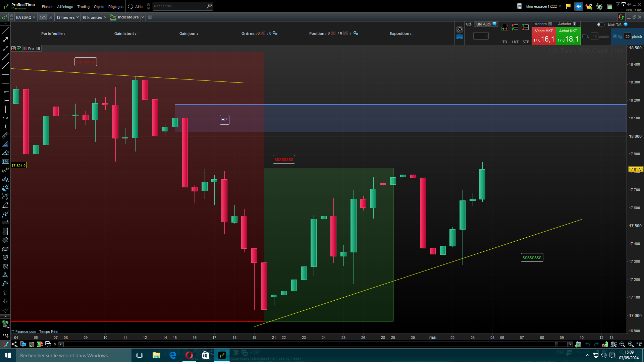Enable the L limit checkbox
Image resolution: width=644 pixels, height=362 pixels.
pos(584,37)
